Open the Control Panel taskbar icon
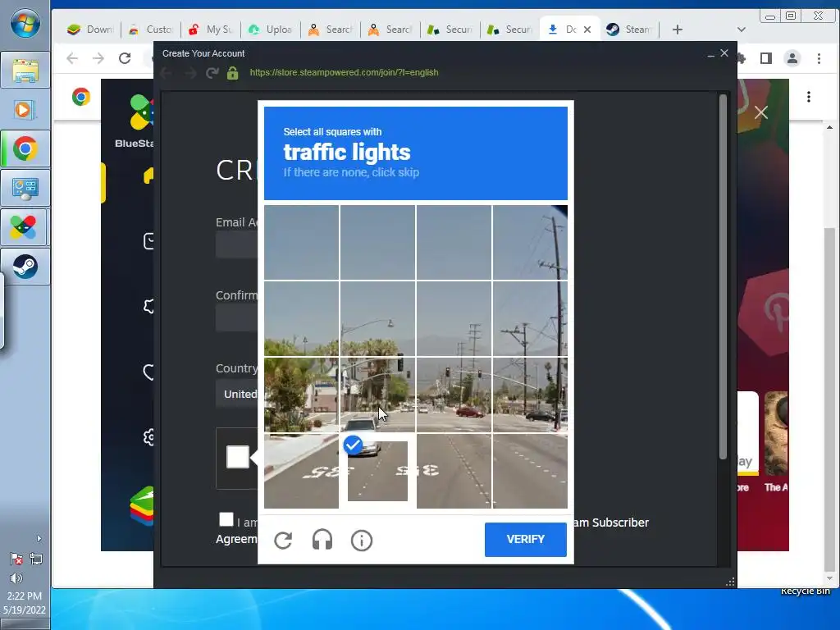 tap(25, 188)
